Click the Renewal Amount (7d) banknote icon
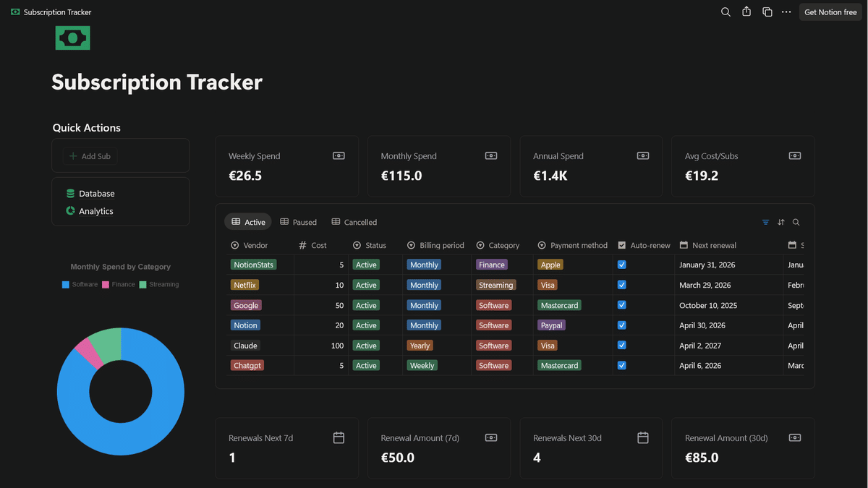 click(x=490, y=437)
